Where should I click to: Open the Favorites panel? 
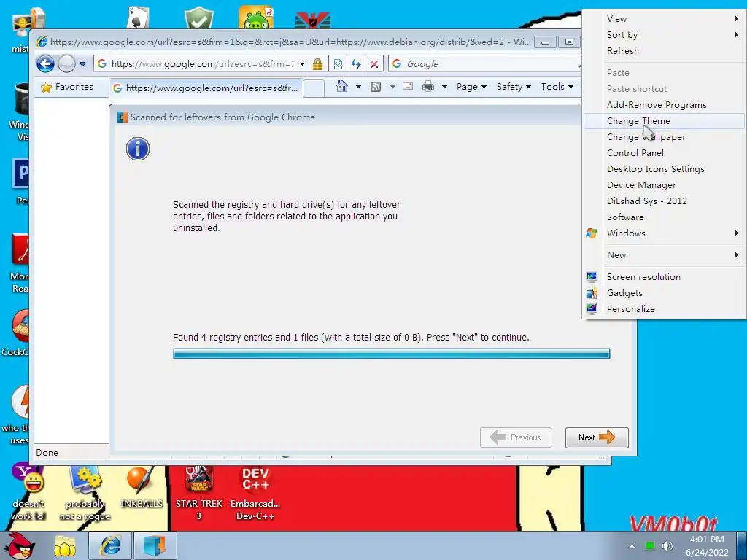(x=67, y=87)
